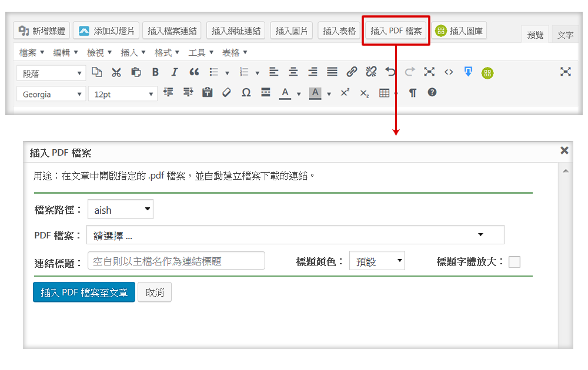Click the Remove Link broken chain icon
The image size is (588, 370).
[370, 72]
